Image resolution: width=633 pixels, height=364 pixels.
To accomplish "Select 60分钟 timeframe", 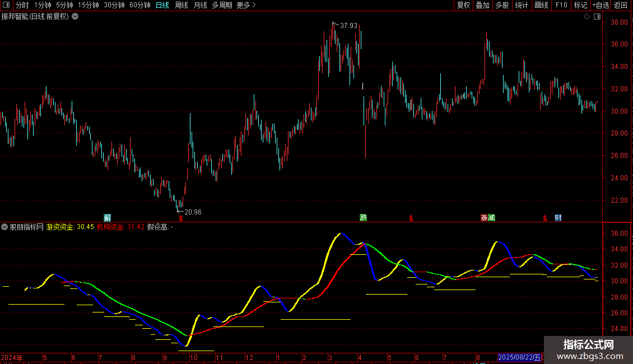I will click(x=140, y=5).
